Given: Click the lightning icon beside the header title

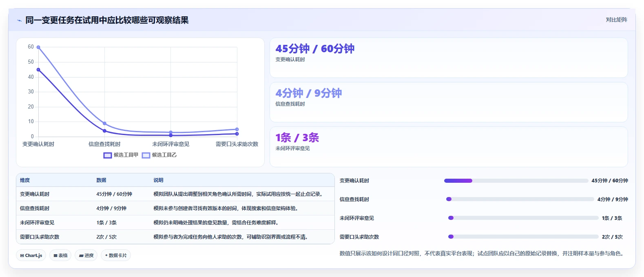Looking at the screenshot, I should [x=19, y=20].
